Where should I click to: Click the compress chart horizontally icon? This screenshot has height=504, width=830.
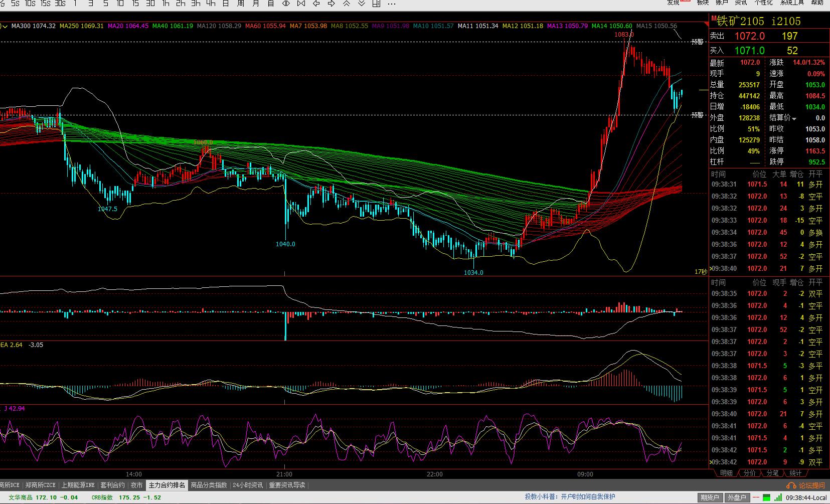pos(301,3)
